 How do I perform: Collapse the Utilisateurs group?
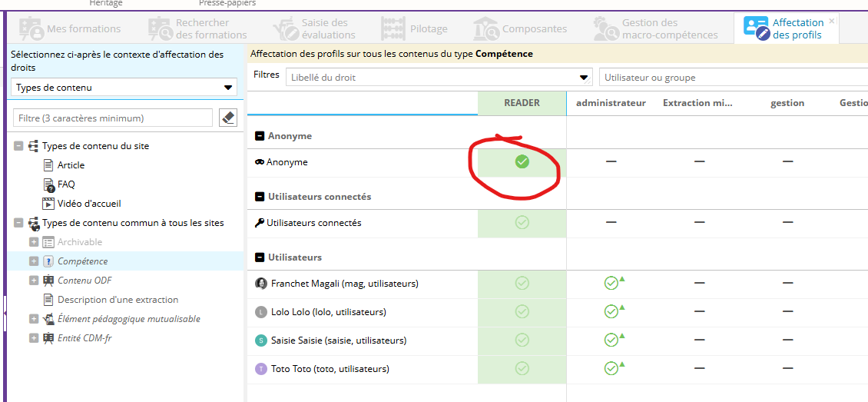(x=260, y=257)
